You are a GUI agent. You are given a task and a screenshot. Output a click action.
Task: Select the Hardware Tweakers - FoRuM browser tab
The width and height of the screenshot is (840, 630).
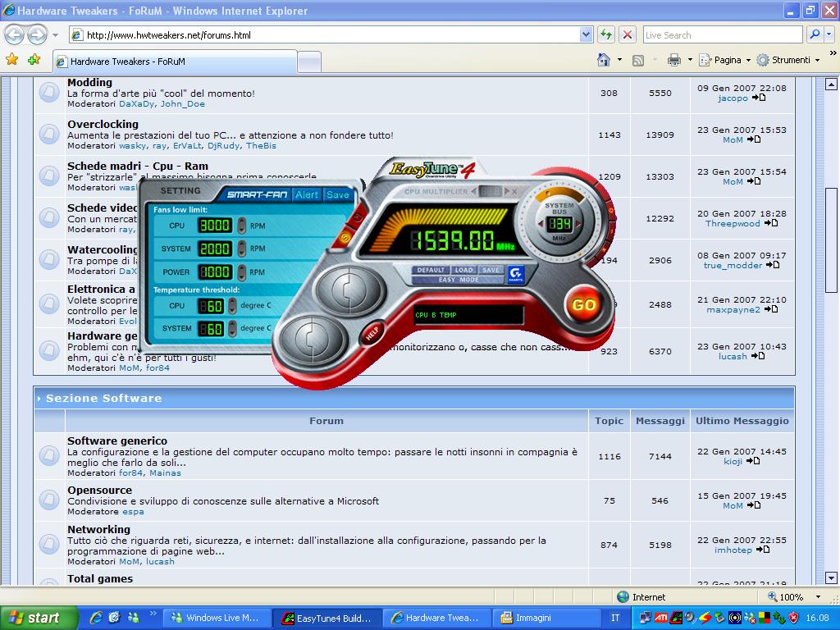[175, 61]
